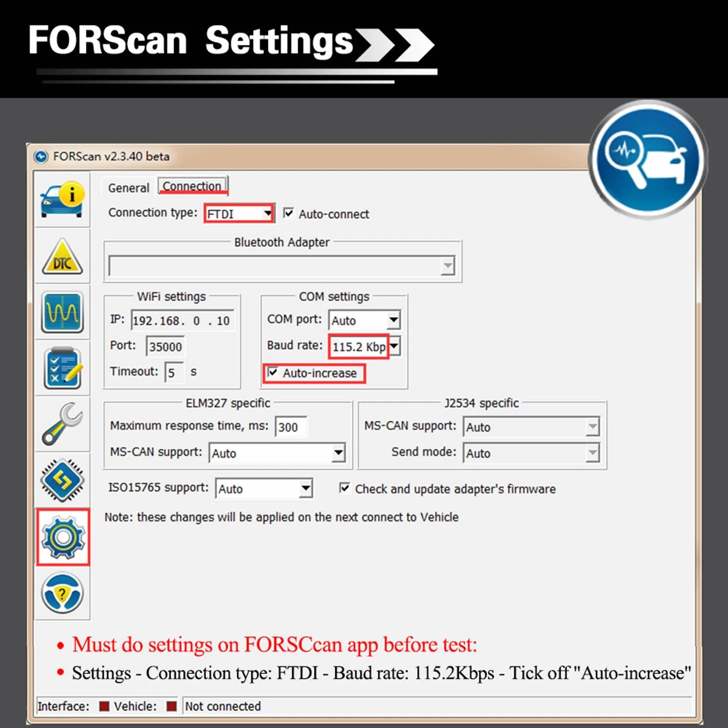Screen dimensions: 728x728
Task: Open the J2534 Send mode dropdown
Action: (x=531, y=453)
